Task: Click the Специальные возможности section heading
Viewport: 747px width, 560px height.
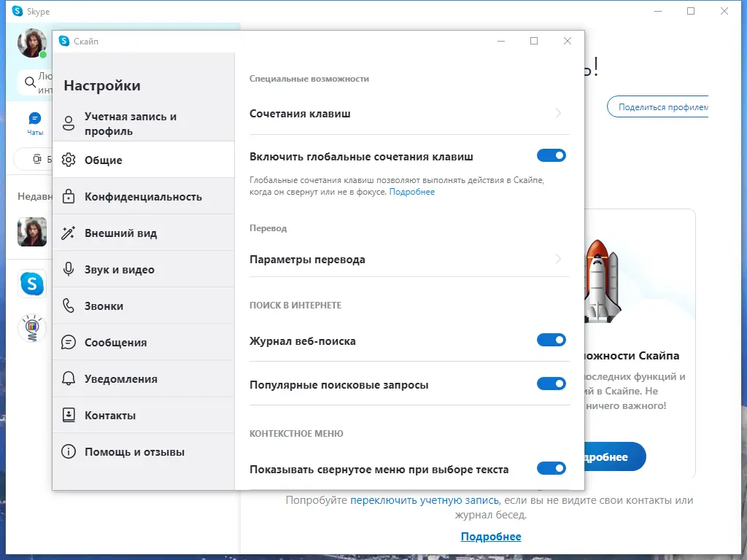Action: coord(309,79)
